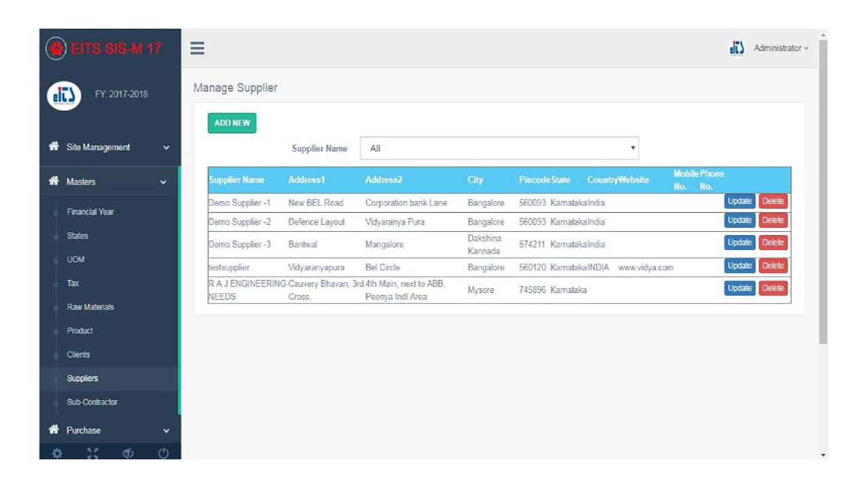Click the power logout icon
The width and height of the screenshot is (868, 488).
(163, 454)
